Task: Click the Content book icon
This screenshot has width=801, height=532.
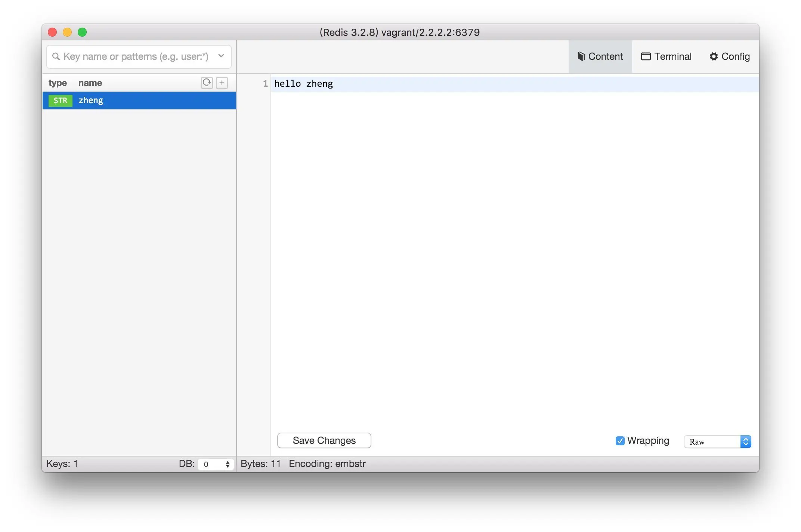Action: 581,56
